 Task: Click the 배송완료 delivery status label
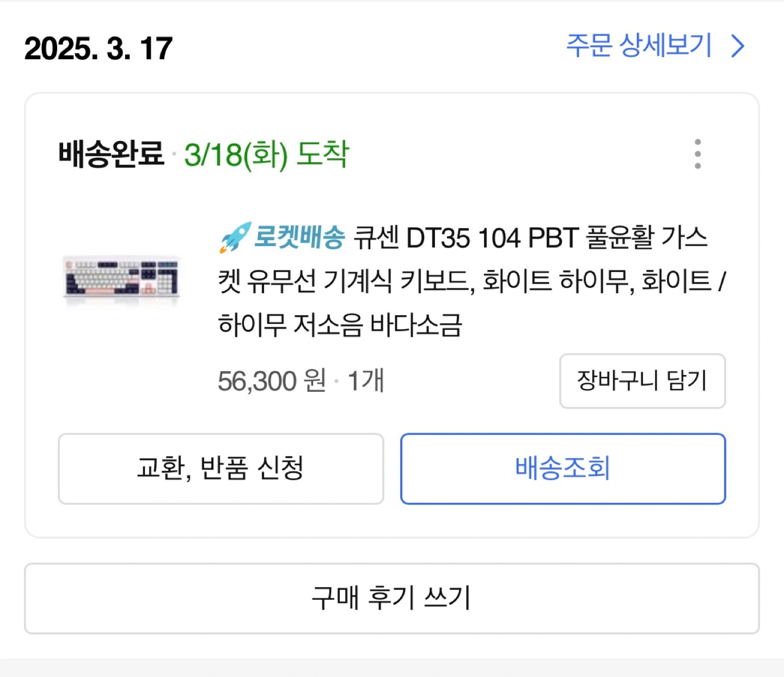111,155
